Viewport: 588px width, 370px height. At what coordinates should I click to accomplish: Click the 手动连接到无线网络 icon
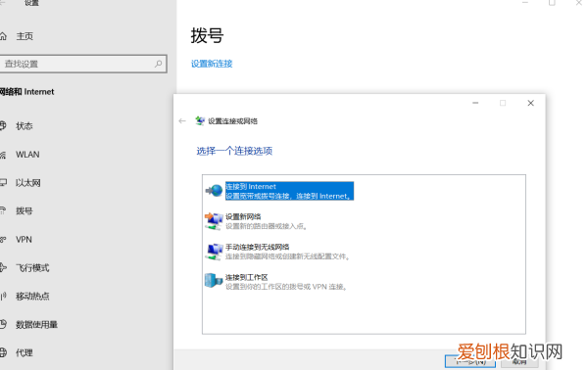214,252
